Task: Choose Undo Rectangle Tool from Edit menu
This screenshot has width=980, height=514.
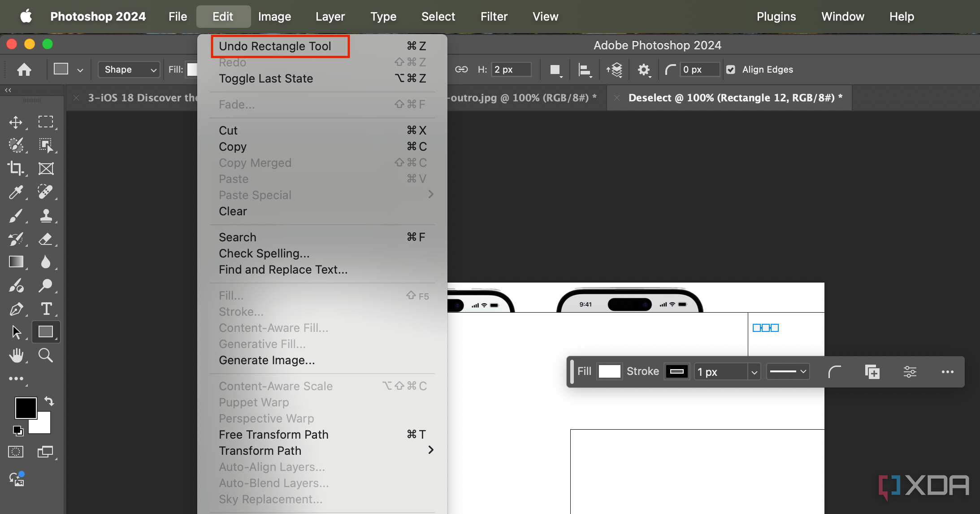Action: tap(322, 46)
